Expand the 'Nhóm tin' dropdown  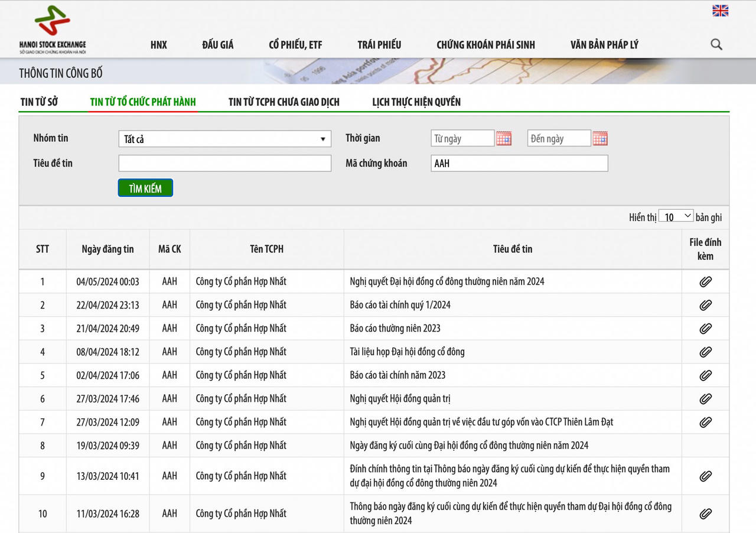coord(224,139)
